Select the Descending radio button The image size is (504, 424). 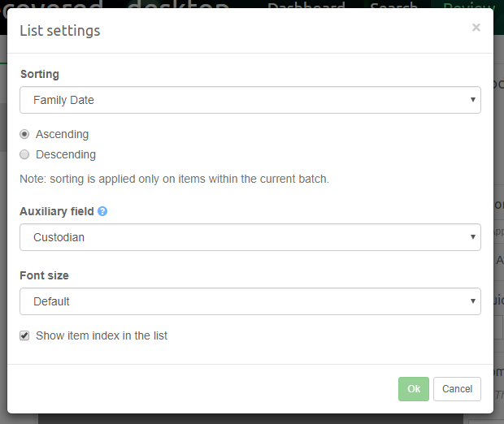[x=24, y=154]
